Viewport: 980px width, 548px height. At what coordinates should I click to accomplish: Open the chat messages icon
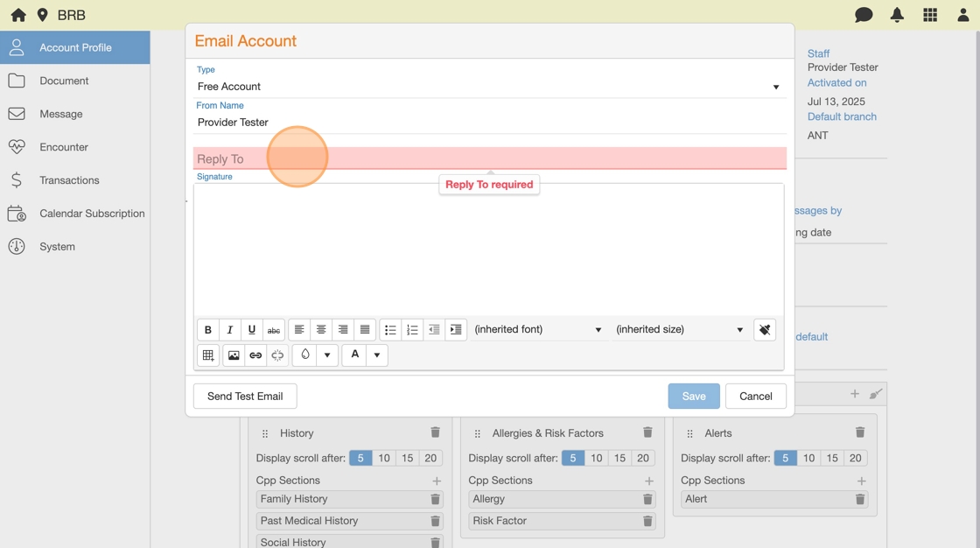click(x=864, y=15)
